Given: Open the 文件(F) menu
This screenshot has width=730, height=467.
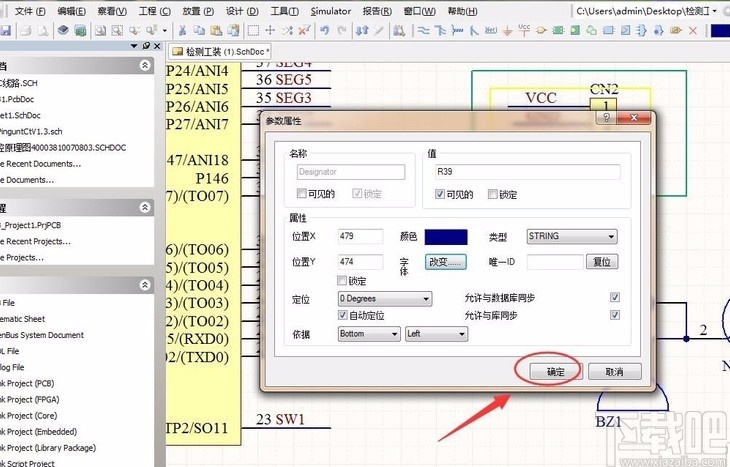Looking at the screenshot, I should [29, 11].
